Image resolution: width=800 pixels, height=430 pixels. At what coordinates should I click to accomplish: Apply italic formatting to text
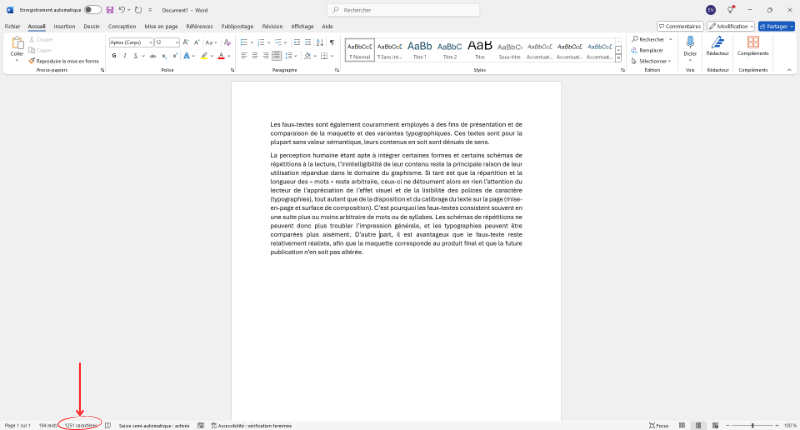(125, 56)
